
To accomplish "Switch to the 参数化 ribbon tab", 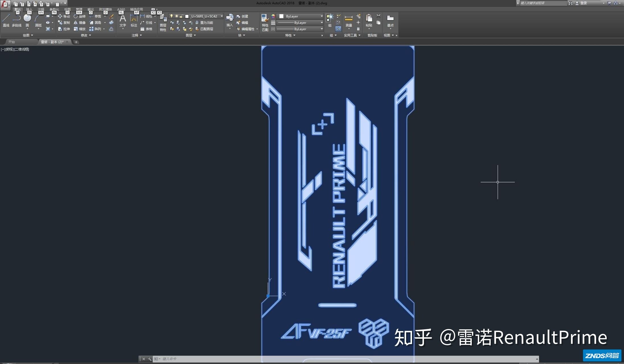I will tap(54, 9).
